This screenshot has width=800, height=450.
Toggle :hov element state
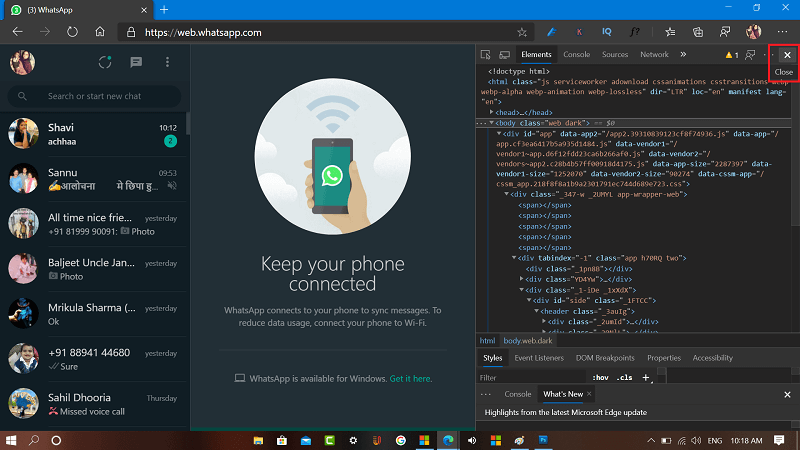tap(601, 378)
